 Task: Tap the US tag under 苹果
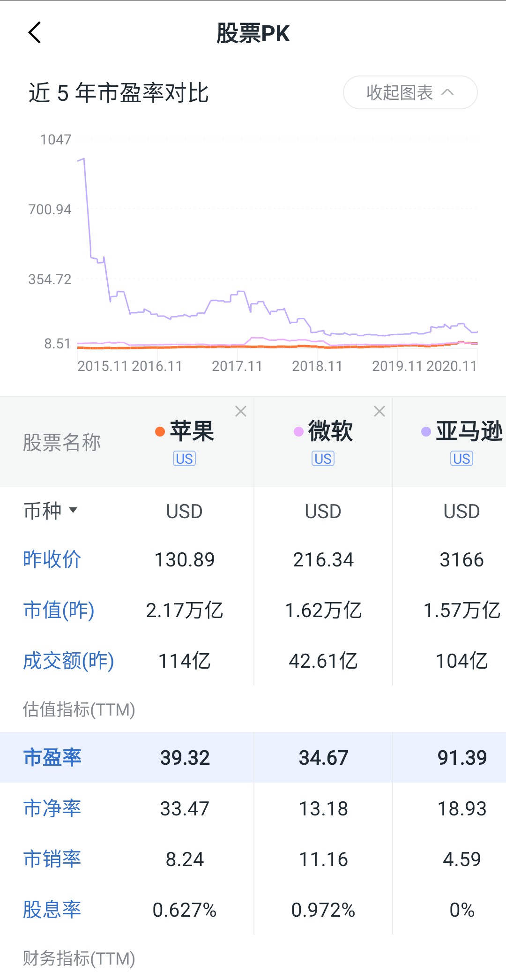tap(184, 459)
